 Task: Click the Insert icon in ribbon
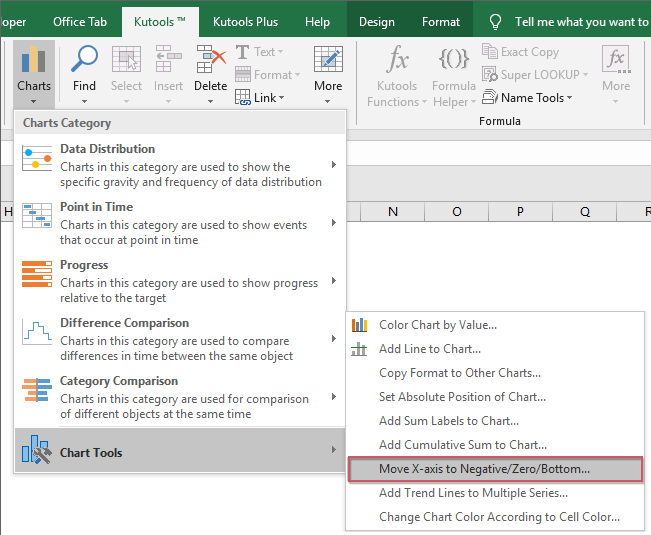pos(168,62)
